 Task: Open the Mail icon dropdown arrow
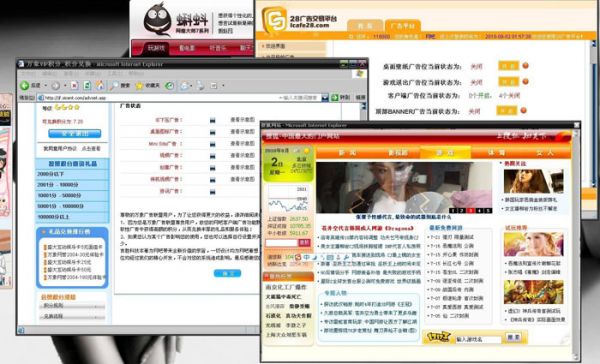191,86
